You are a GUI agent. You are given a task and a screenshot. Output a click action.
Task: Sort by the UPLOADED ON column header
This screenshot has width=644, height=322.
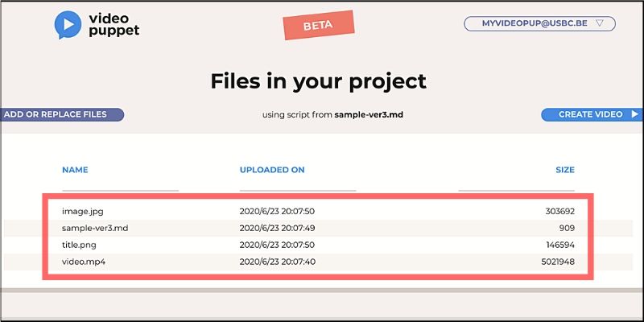pyautogui.click(x=272, y=170)
